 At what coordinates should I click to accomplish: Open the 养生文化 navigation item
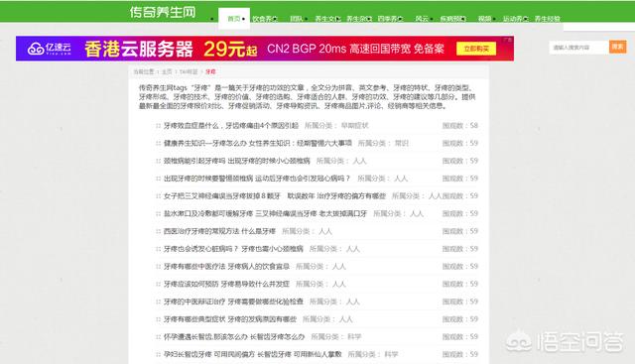pyautogui.click(x=327, y=19)
